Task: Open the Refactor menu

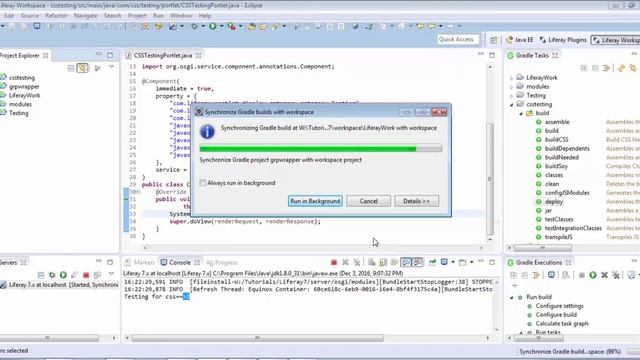Action: (56, 16)
